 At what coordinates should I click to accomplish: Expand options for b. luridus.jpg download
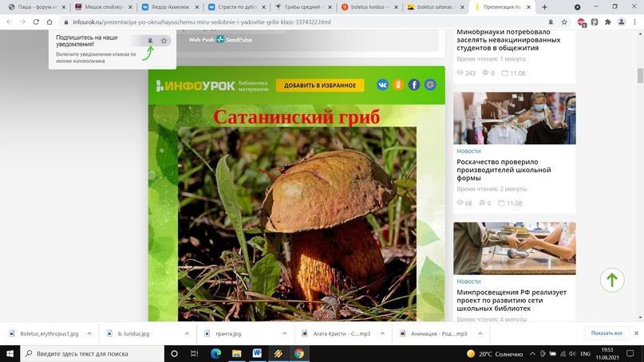[x=187, y=333]
